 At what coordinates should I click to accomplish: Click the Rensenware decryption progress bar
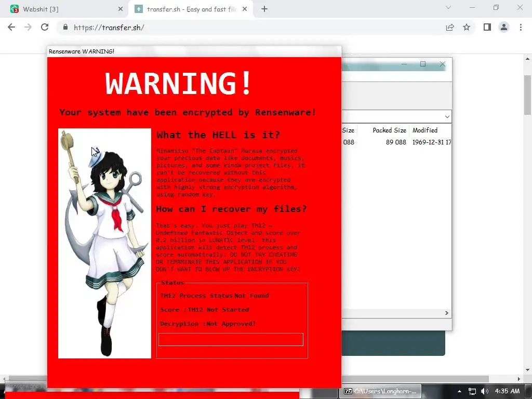tap(231, 339)
